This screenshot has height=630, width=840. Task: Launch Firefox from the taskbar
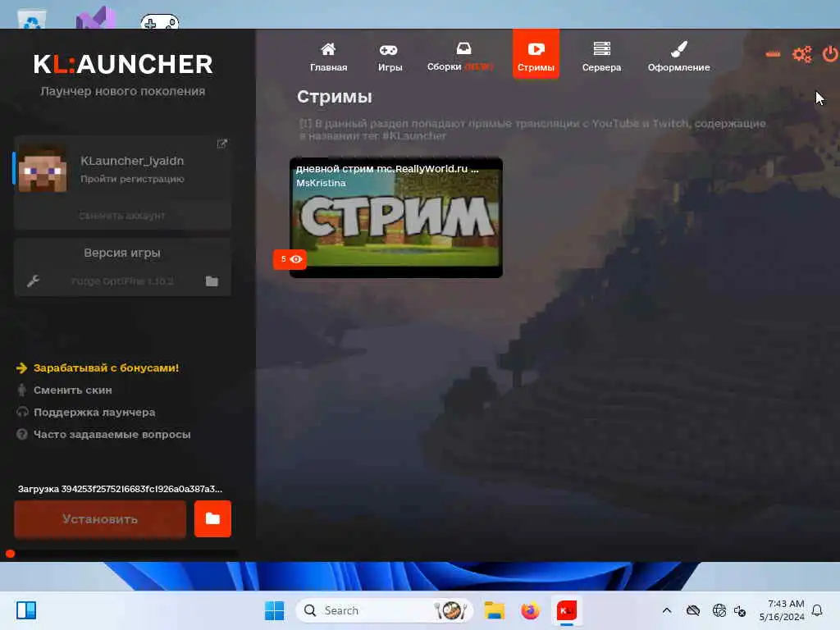(530, 610)
